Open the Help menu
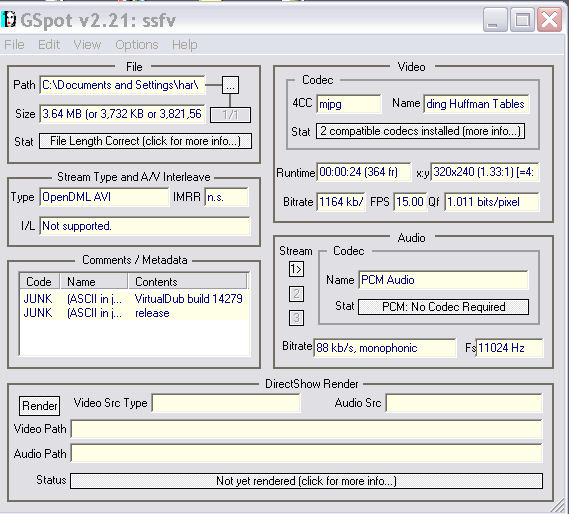Viewport: 569px width, 514px height. [x=185, y=45]
